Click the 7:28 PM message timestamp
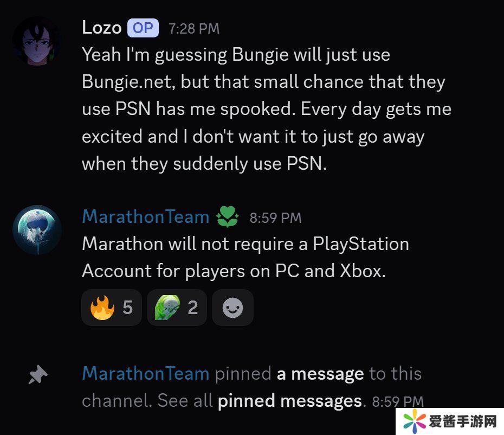The image size is (504, 435). coord(194,29)
